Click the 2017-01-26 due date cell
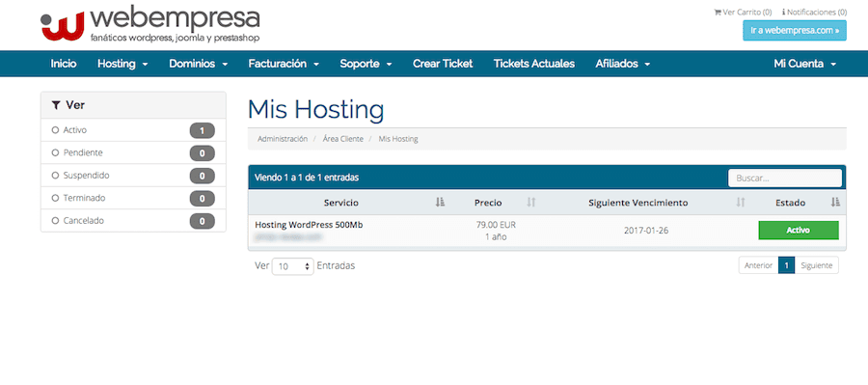The width and height of the screenshot is (868, 385). pos(645,231)
